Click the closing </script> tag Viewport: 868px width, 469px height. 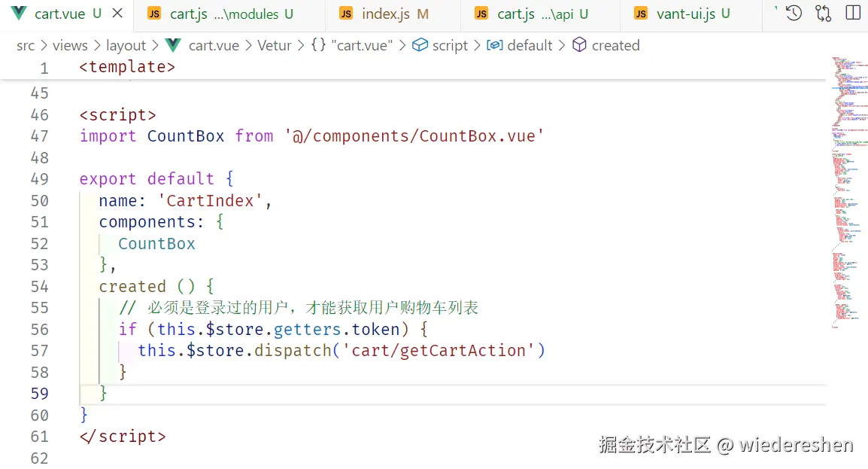(123, 437)
